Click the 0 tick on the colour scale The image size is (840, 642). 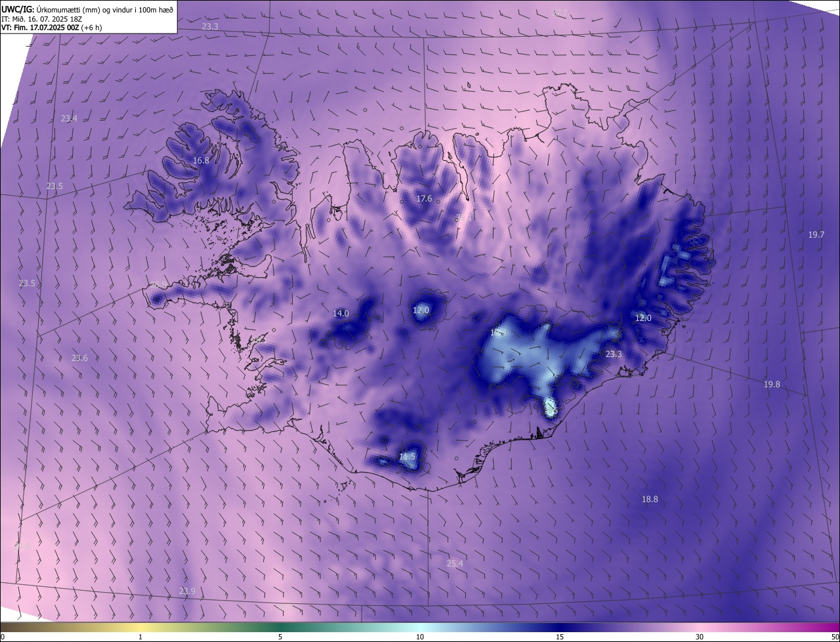click(3, 637)
